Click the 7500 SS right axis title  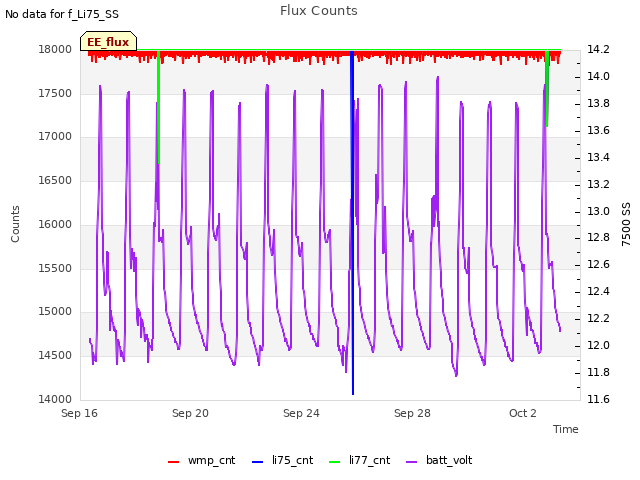(x=626, y=224)
